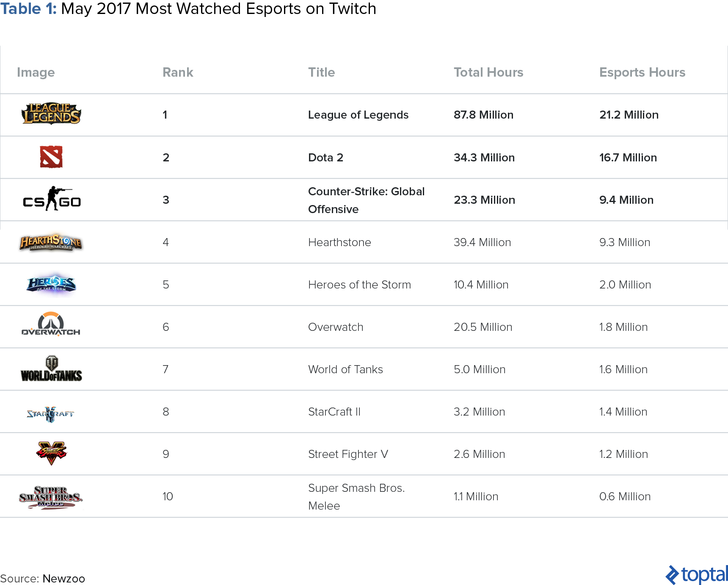Select the Overwatch logo
Image resolution: width=728 pixels, height=585 pixels.
click(x=51, y=324)
